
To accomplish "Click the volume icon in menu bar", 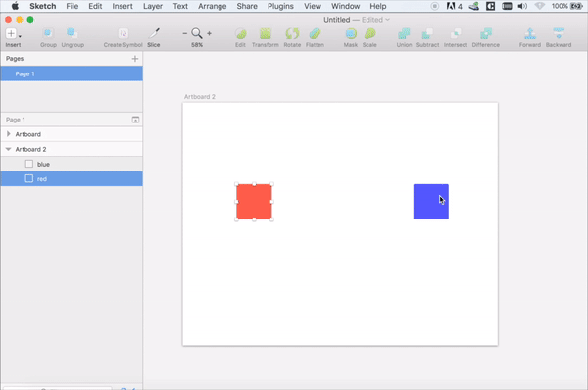I will click(x=522, y=6).
